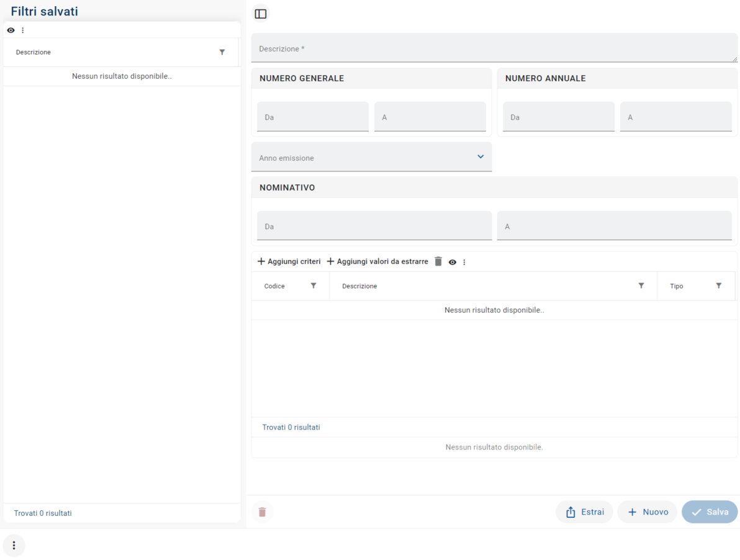Toggle column visibility in criteria table

[453, 262]
